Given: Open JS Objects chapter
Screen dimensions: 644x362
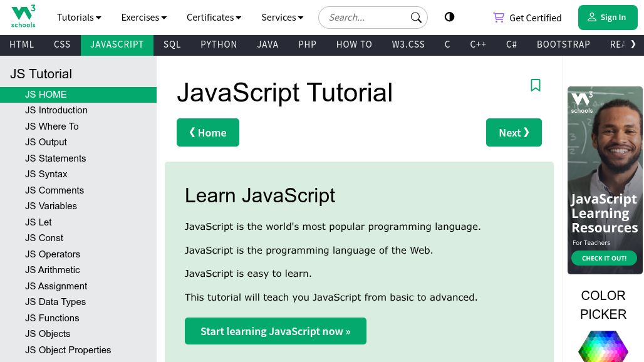Looking at the screenshot, I should click(x=78, y=334).
